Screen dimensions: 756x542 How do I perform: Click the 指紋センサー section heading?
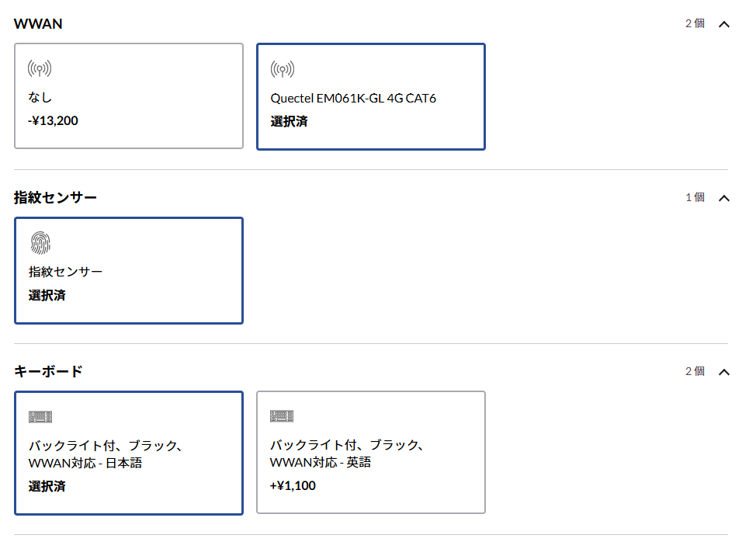[55, 198]
